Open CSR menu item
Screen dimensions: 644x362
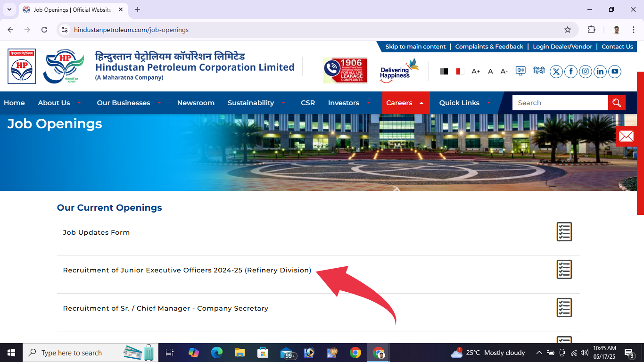(308, 103)
